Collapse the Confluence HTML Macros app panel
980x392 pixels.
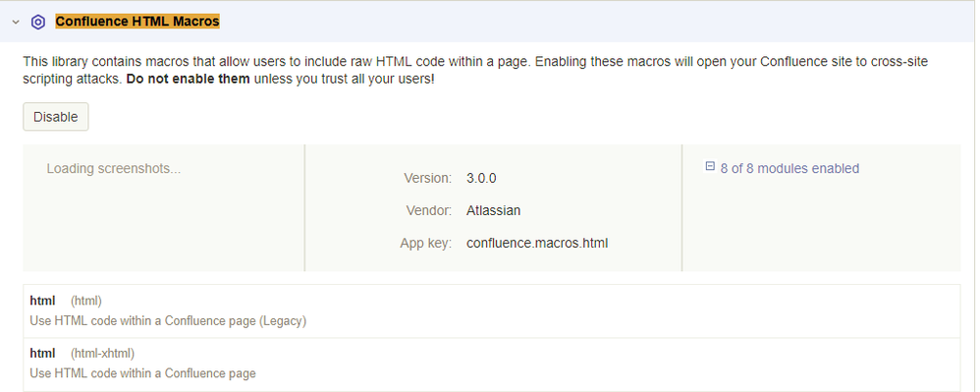coord(16,22)
